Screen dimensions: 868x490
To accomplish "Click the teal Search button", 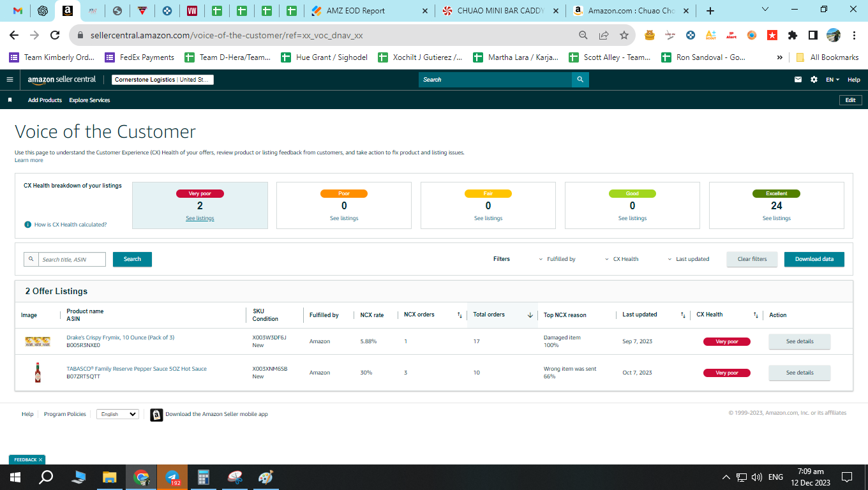I will click(132, 259).
